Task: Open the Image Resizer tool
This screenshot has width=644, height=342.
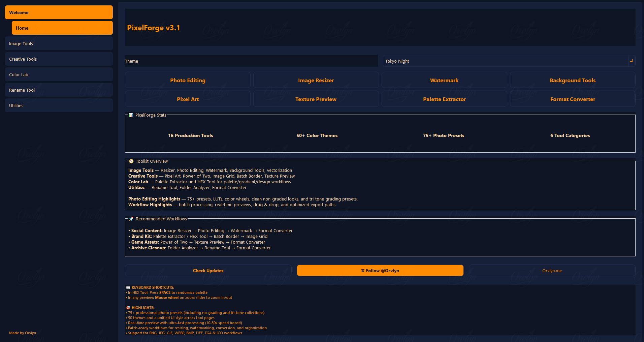Action: [x=316, y=80]
